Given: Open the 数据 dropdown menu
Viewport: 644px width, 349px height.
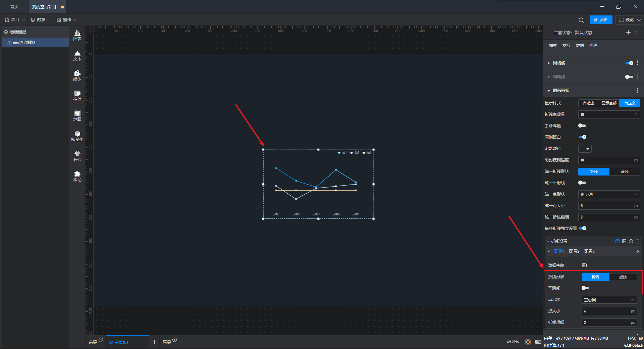Looking at the screenshot, I should [x=41, y=20].
